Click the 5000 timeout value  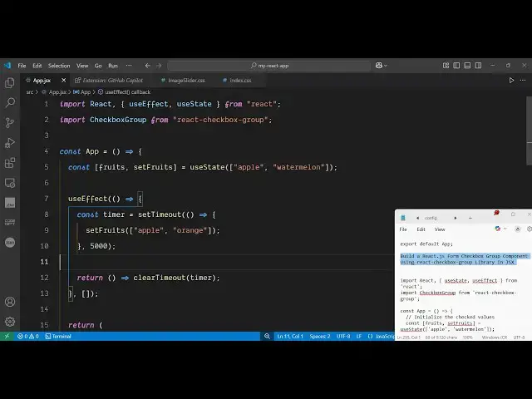99,246
